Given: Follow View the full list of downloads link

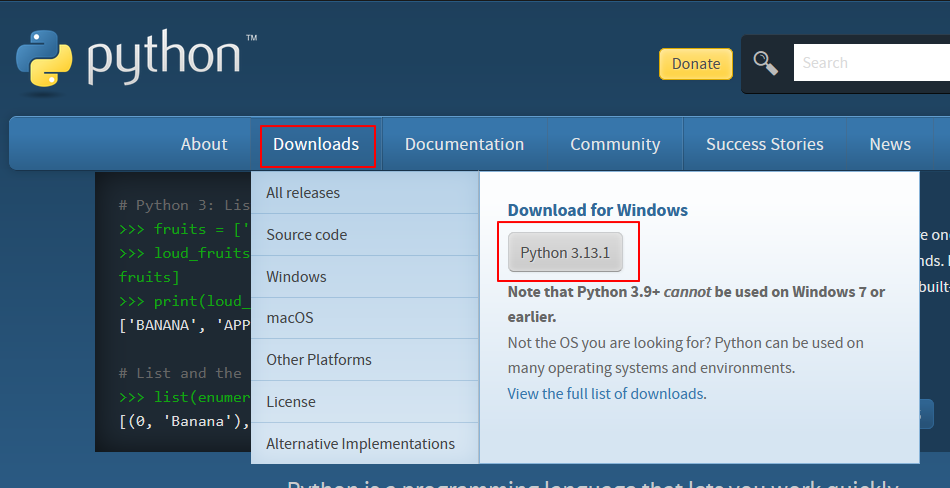Looking at the screenshot, I should pyautogui.click(x=605, y=393).
